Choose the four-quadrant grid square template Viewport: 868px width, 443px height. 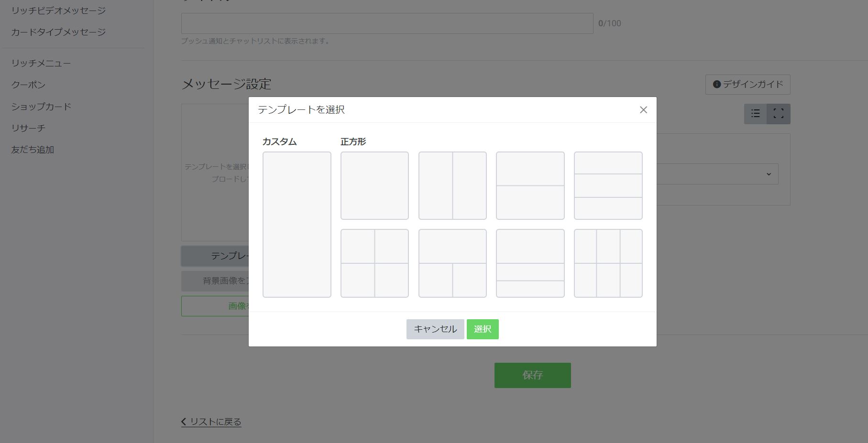point(374,263)
